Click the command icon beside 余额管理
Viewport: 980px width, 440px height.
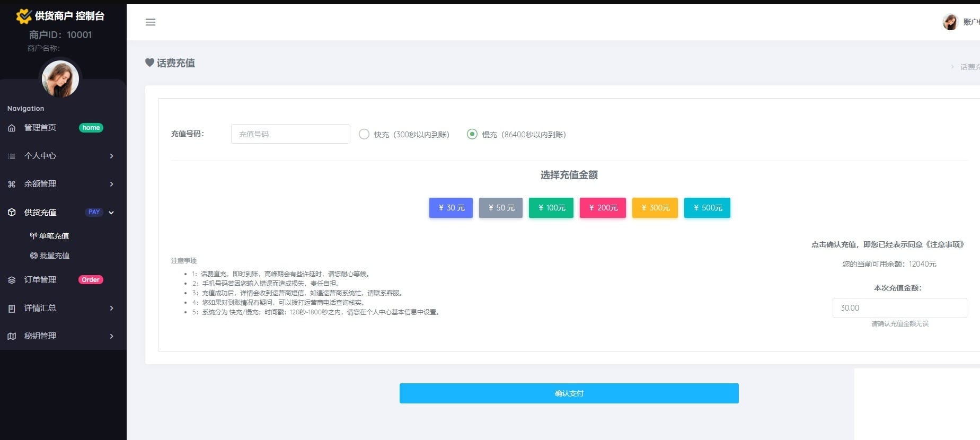12,184
